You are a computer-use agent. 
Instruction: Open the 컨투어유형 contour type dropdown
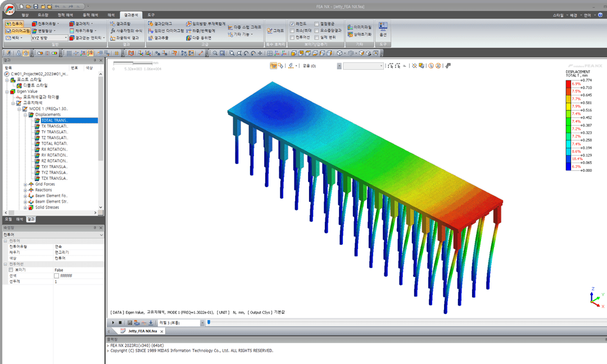click(x=46, y=24)
